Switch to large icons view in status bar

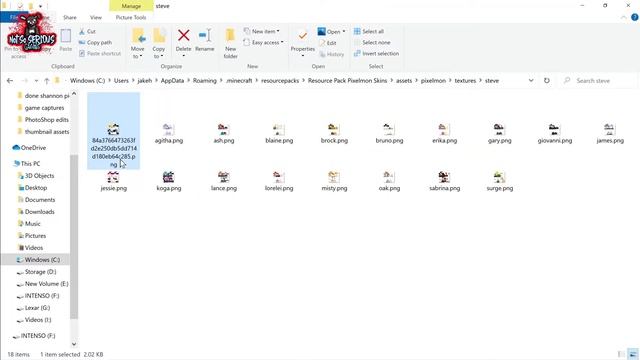pos(633,354)
